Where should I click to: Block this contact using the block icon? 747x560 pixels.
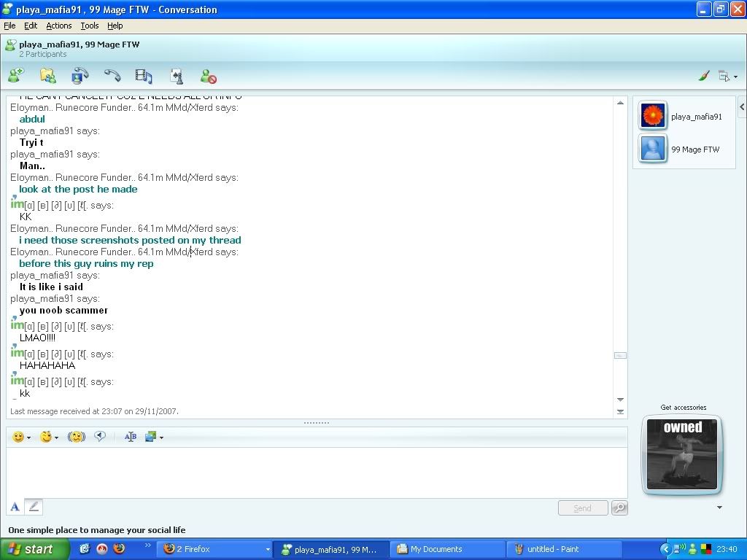click(x=209, y=76)
